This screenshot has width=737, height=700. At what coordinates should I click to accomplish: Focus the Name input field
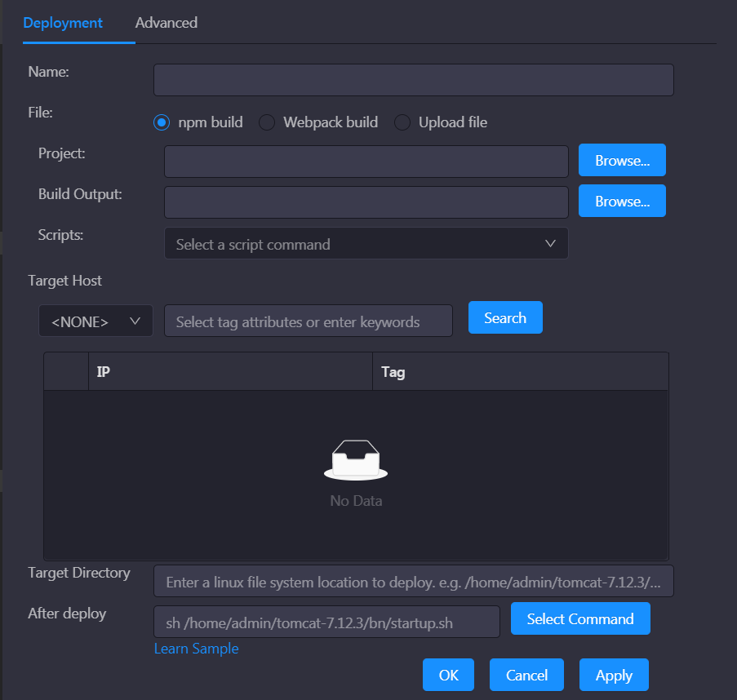pyautogui.click(x=413, y=81)
